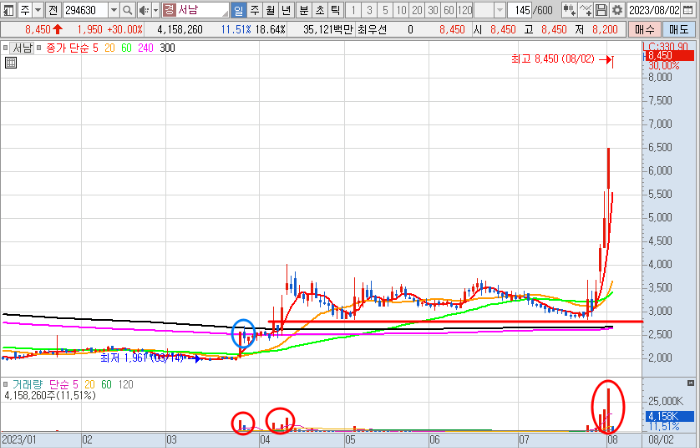Click the 매수 buy button
Screen dimensions: 700x448
click(645, 30)
